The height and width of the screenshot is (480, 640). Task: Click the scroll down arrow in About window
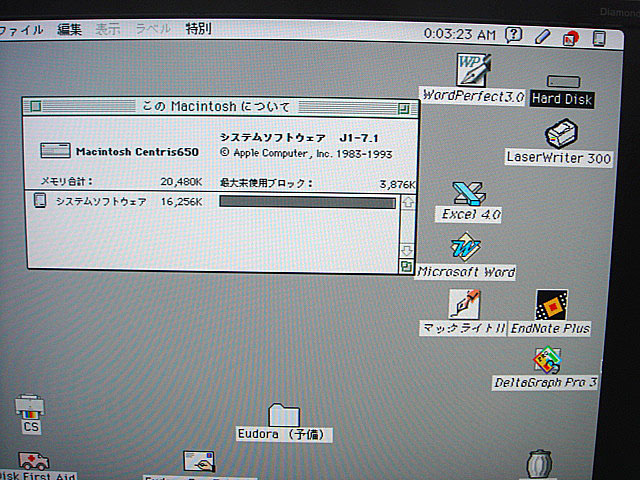click(407, 250)
